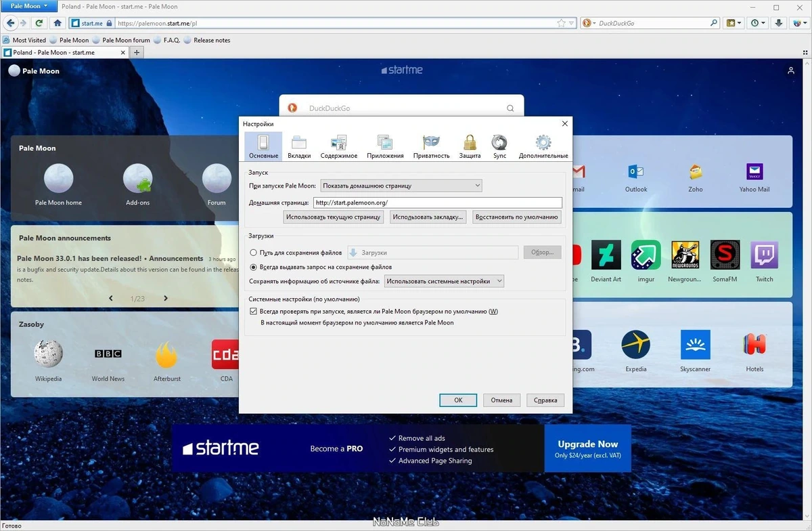Screen dimensions: 812x531
Task: Switch to the Вкладки settings tab
Action: click(299, 146)
